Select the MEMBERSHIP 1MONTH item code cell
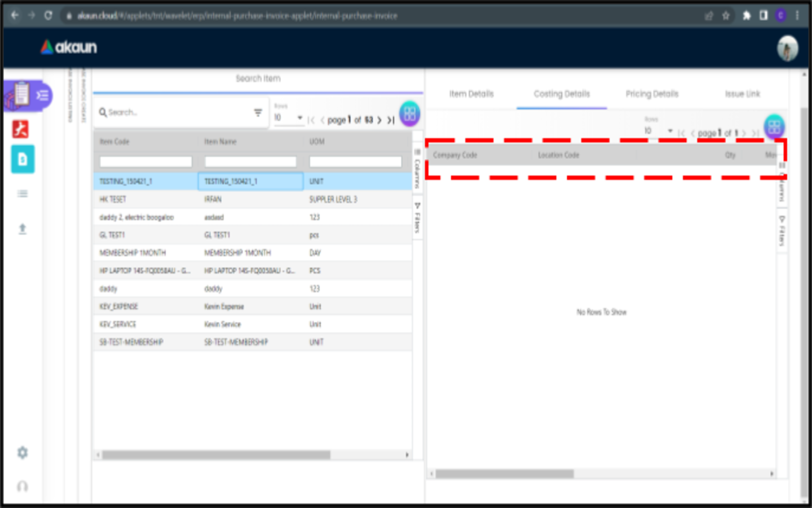This screenshot has width=812, height=508. tap(146, 253)
